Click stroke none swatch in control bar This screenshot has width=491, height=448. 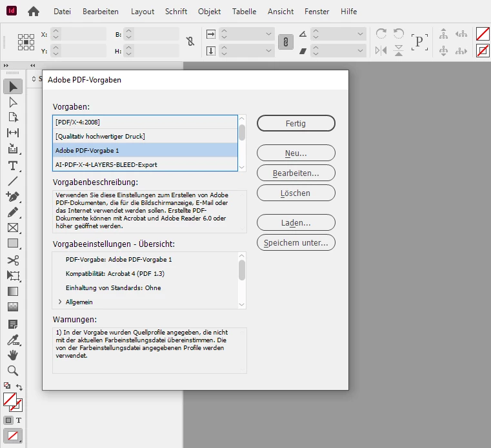coord(483,50)
